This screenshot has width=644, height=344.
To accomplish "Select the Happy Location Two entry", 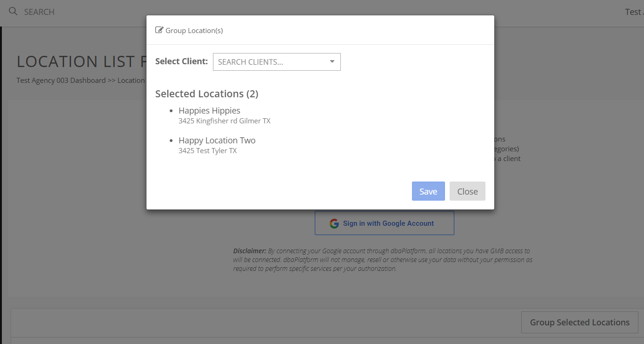I will pos(217,141).
